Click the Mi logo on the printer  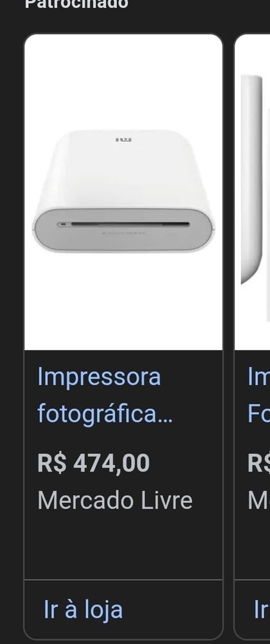(123, 140)
